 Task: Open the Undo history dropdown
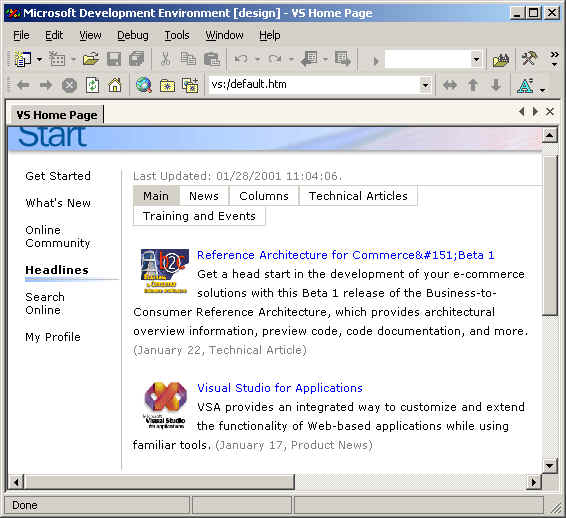257,59
